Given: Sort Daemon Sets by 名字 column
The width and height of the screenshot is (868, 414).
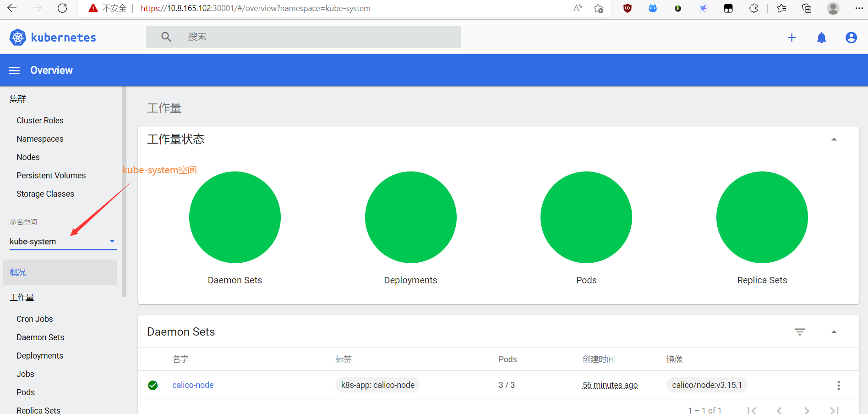Looking at the screenshot, I should [x=180, y=359].
